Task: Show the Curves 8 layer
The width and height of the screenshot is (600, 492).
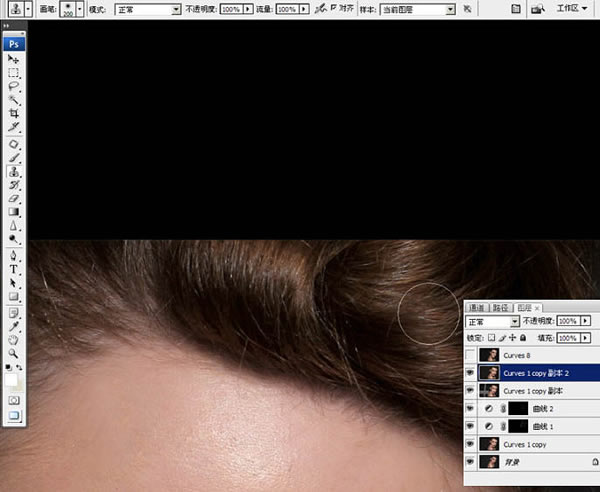Action: [x=470, y=355]
